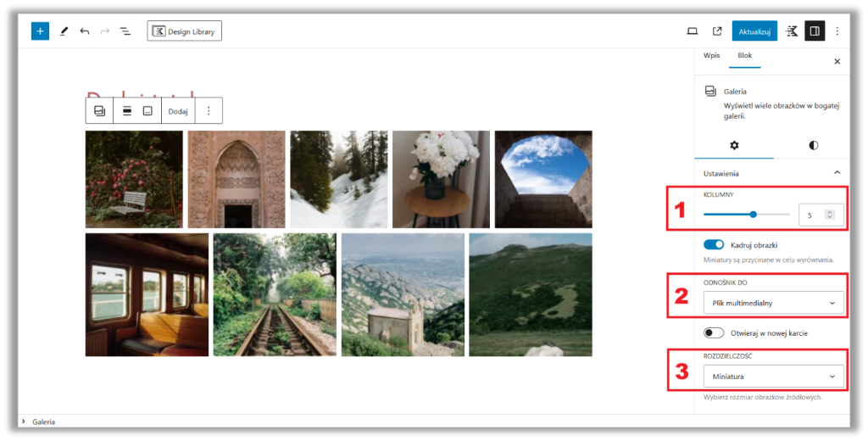The height and width of the screenshot is (441, 868).
Task: Open document overview list view icon
Action: [125, 31]
